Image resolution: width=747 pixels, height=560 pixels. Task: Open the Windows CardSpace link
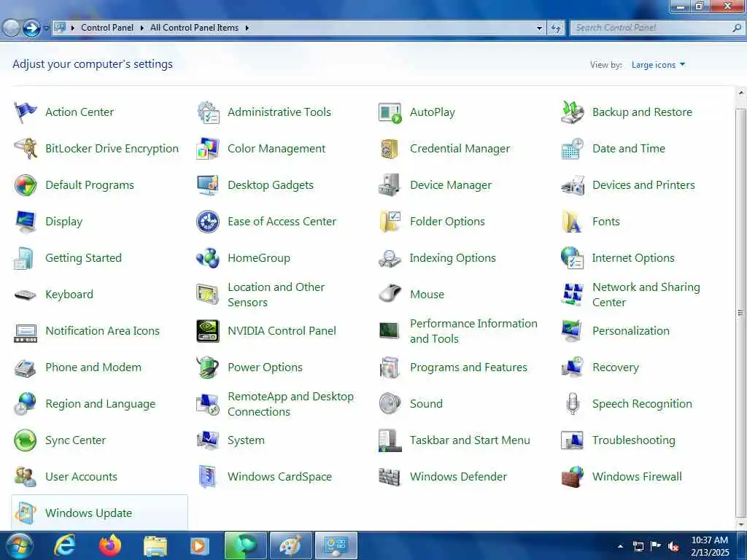pyautogui.click(x=279, y=477)
